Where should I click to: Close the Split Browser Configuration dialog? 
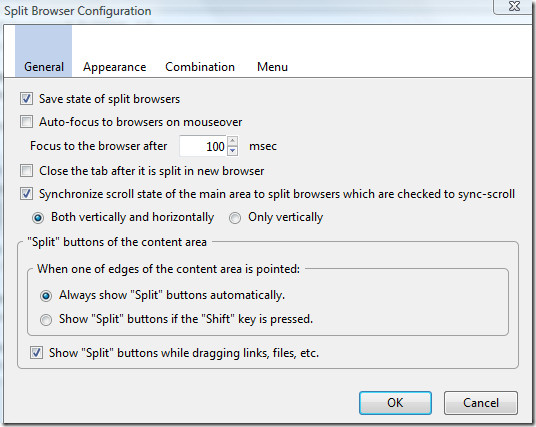514,7
